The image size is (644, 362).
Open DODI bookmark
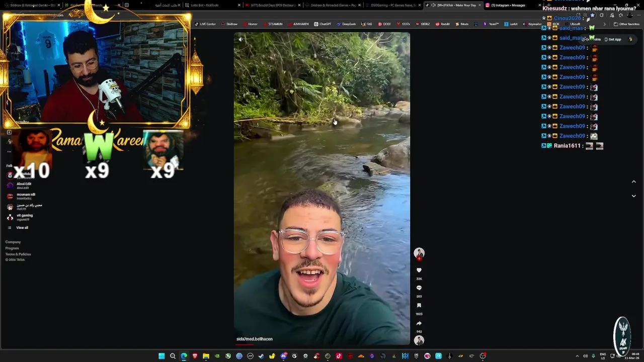tap(384, 24)
